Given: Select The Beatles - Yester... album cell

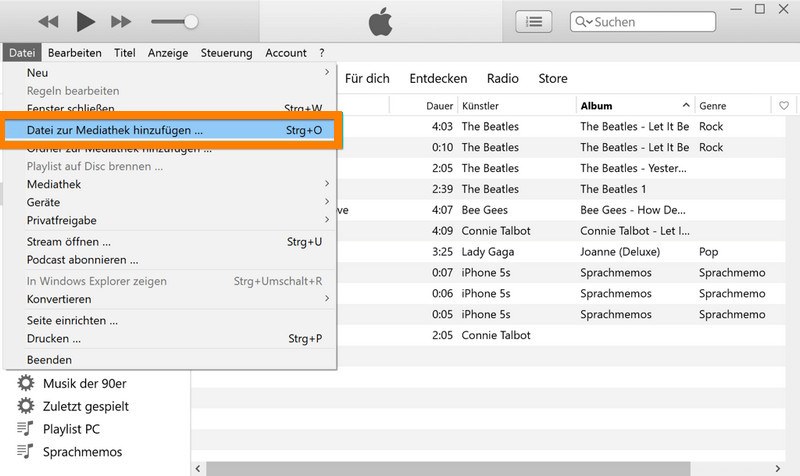Looking at the screenshot, I should point(633,168).
